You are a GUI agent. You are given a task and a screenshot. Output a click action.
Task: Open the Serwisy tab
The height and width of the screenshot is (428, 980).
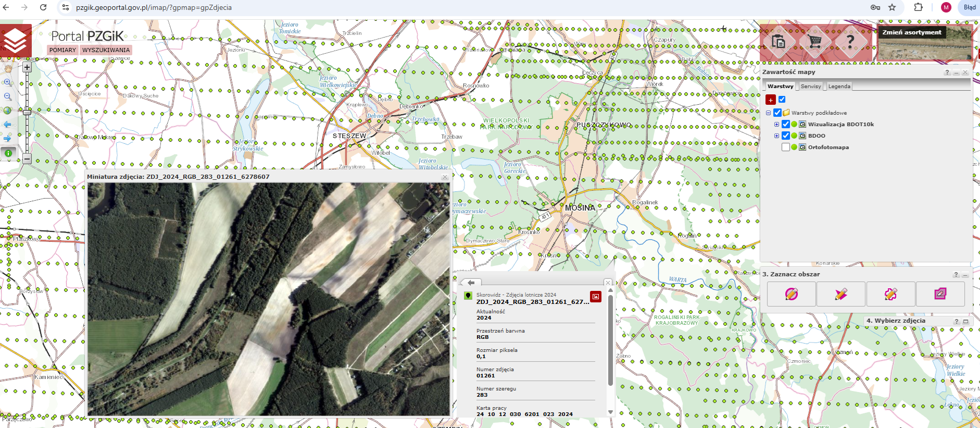click(x=810, y=87)
